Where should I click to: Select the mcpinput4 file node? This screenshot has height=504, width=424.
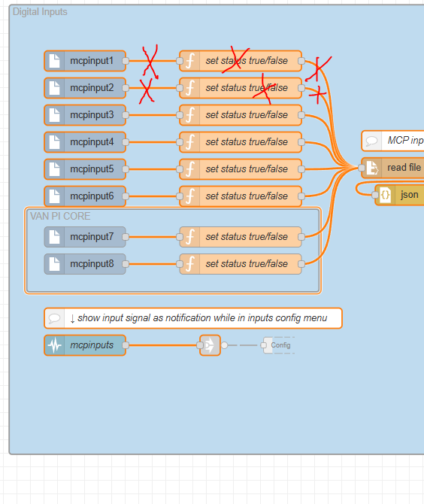pyautogui.click(x=85, y=142)
